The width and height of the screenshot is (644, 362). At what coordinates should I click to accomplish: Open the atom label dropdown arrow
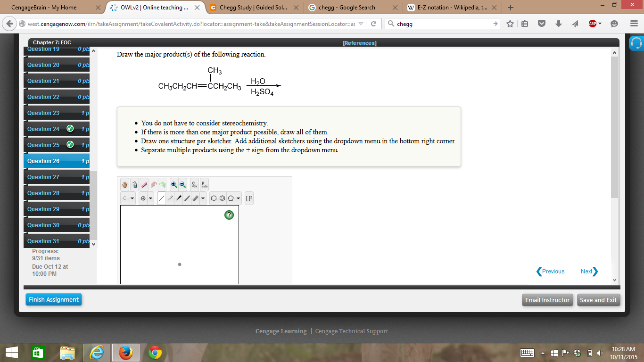click(x=132, y=198)
